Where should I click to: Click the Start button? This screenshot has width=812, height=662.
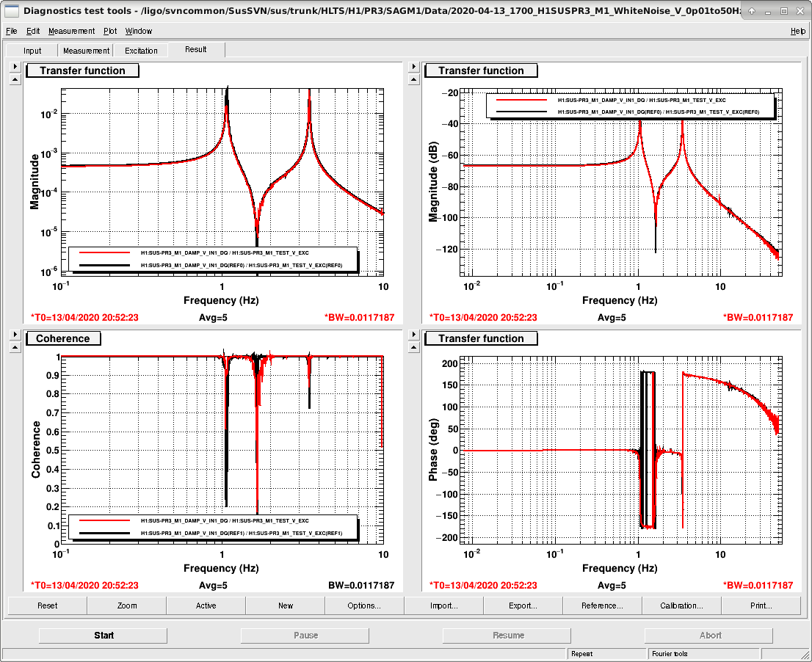click(x=104, y=636)
